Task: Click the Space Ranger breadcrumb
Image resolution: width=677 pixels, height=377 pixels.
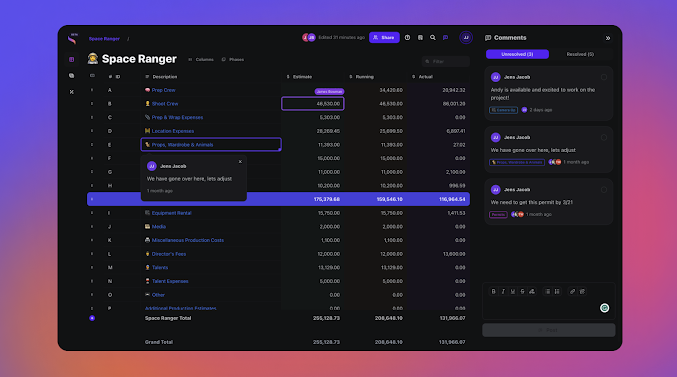Action: pos(104,39)
